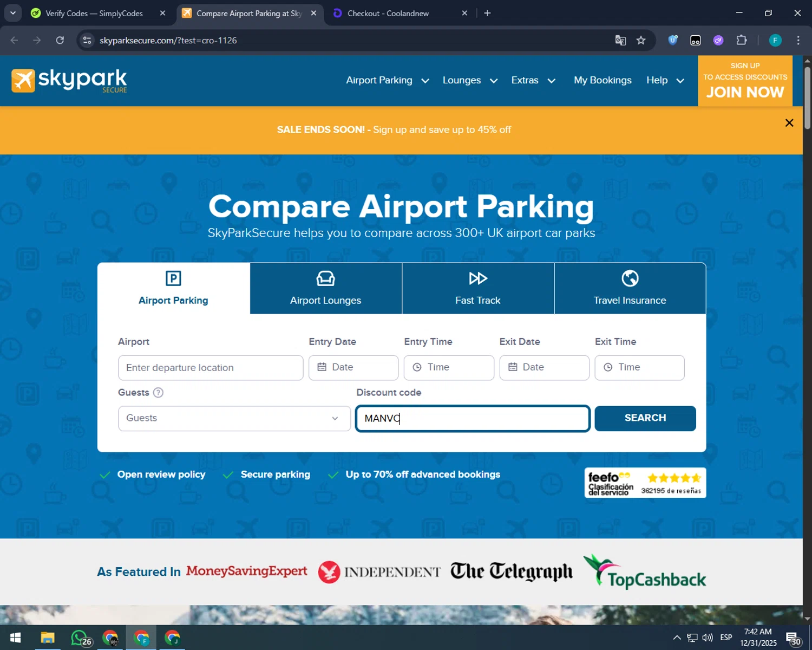Expand Lounges navigation dropdown
Image resolution: width=812 pixels, height=650 pixels.
(470, 80)
